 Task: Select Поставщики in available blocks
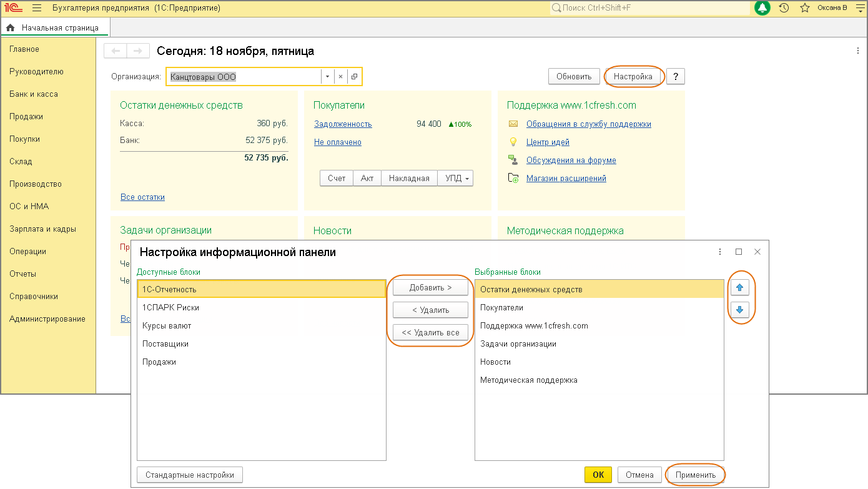click(262, 343)
